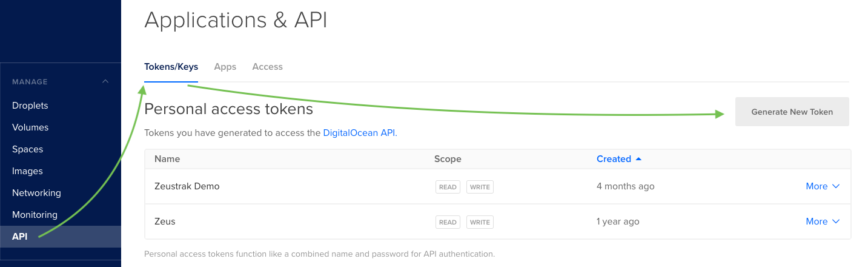Go to Spaces in the sidebar
Screen dimensions: 868x267
28,149
